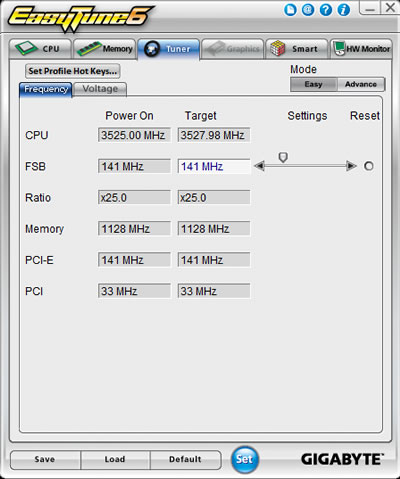Click the @ email icon

[x=308, y=10]
